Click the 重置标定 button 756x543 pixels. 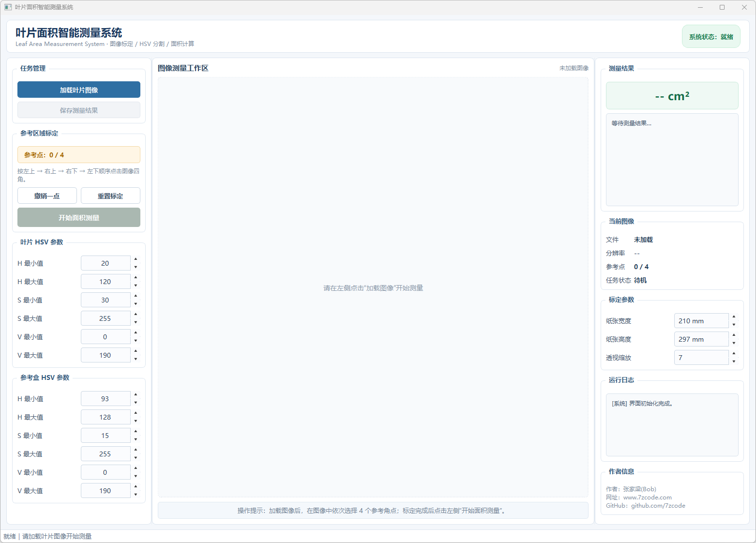[x=110, y=196]
